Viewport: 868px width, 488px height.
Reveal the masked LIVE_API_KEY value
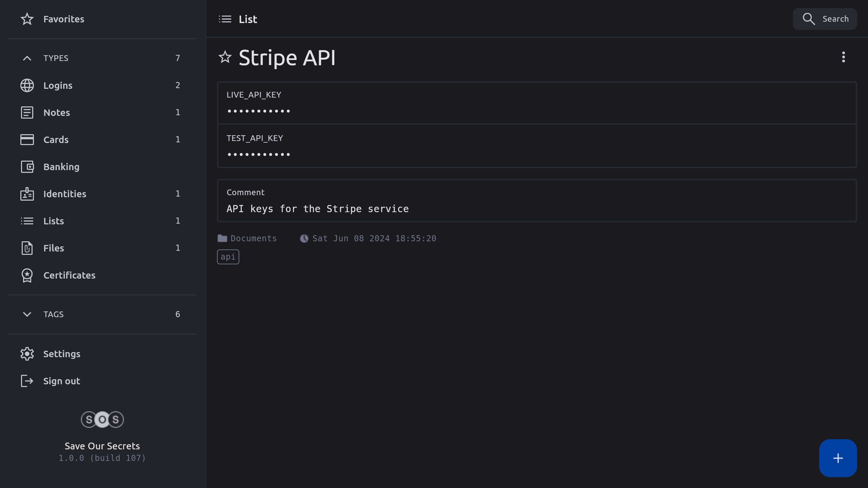click(258, 111)
